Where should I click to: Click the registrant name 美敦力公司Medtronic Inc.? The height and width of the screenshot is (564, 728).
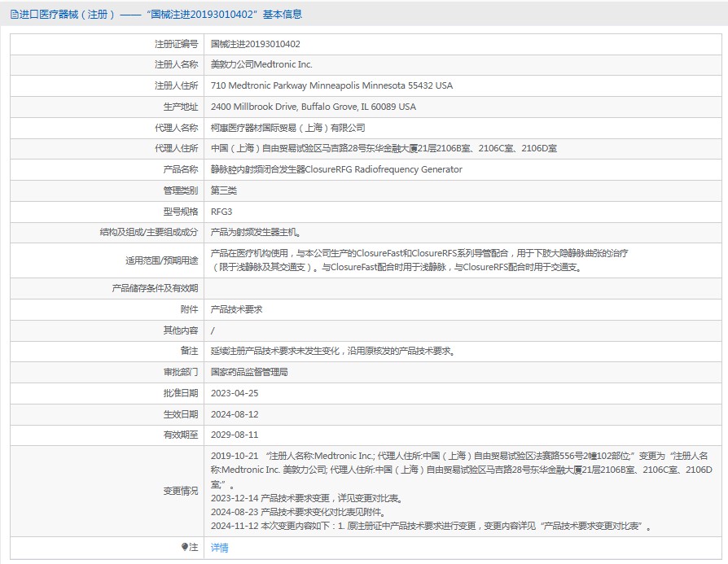pyautogui.click(x=261, y=64)
